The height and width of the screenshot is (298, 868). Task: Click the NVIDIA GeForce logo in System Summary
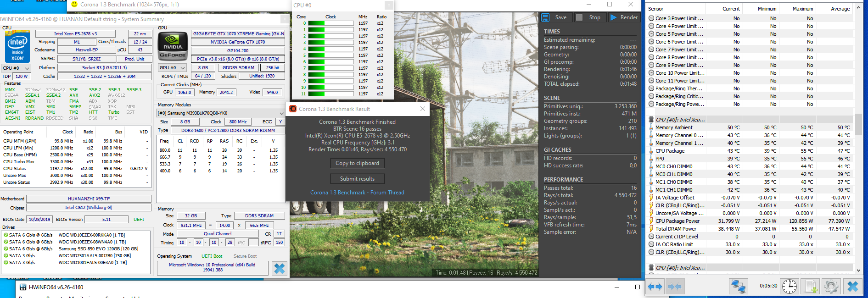[173, 46]
